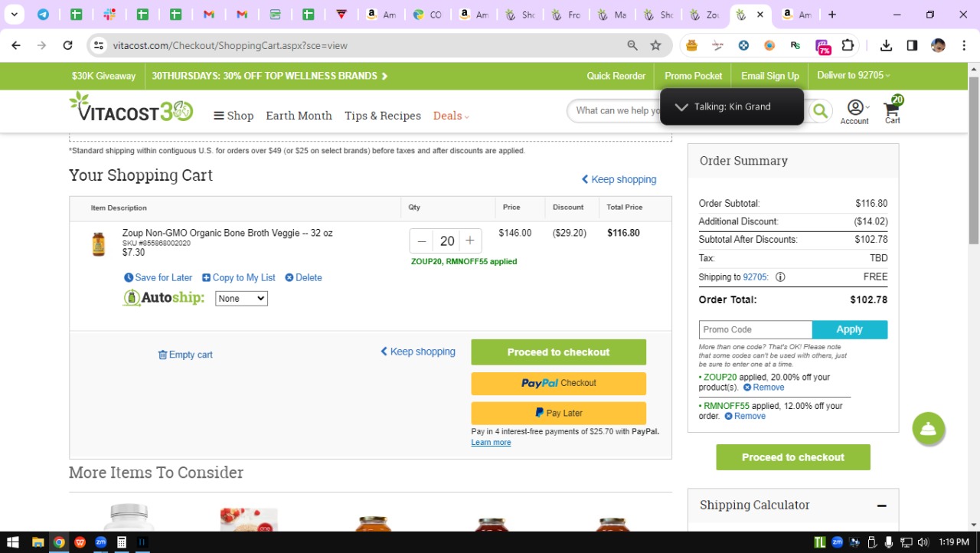The image size is (980, 553).
Task: Click Proceed to checkout under Order Summary
Action: (x=793, y=457)
